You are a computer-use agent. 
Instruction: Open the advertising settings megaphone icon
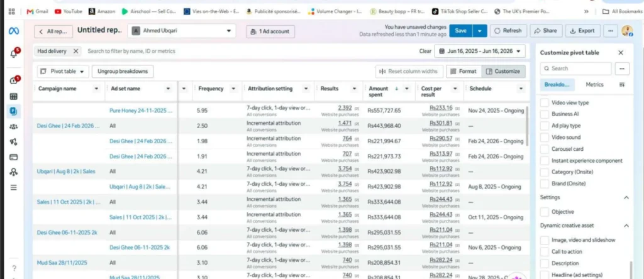point(14,142)
